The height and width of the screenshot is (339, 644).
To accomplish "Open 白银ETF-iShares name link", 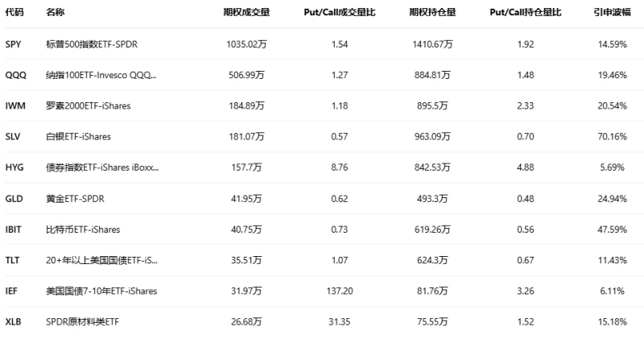I will click(79, 137).
